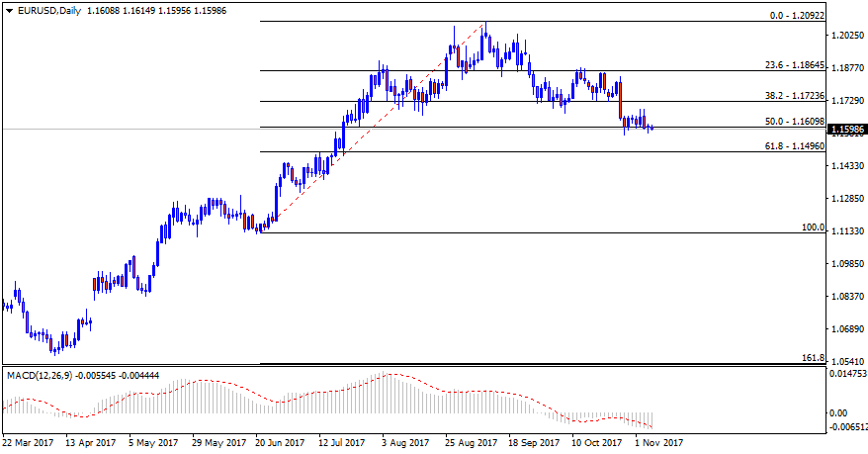Click the triangle arrow beside EURUSD,Daily

(x=8, y=10)
